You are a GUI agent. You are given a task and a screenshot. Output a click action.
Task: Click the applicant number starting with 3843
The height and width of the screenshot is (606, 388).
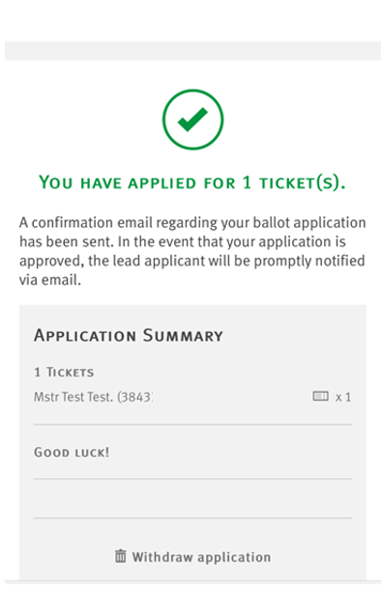pos(135,397)
